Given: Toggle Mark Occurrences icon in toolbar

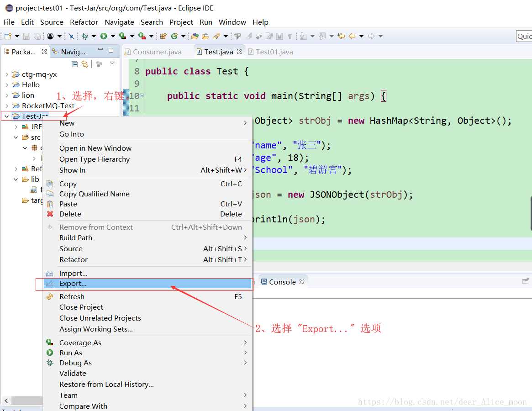Looking at the screenshot, I should 249,36.
